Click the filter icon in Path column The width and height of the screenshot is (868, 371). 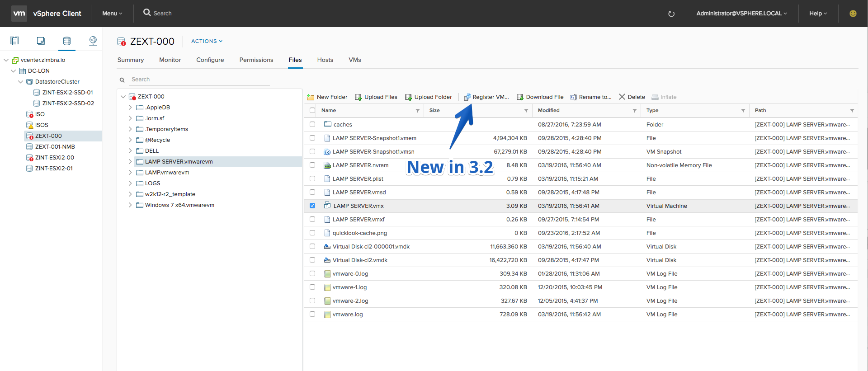point(852,111)
